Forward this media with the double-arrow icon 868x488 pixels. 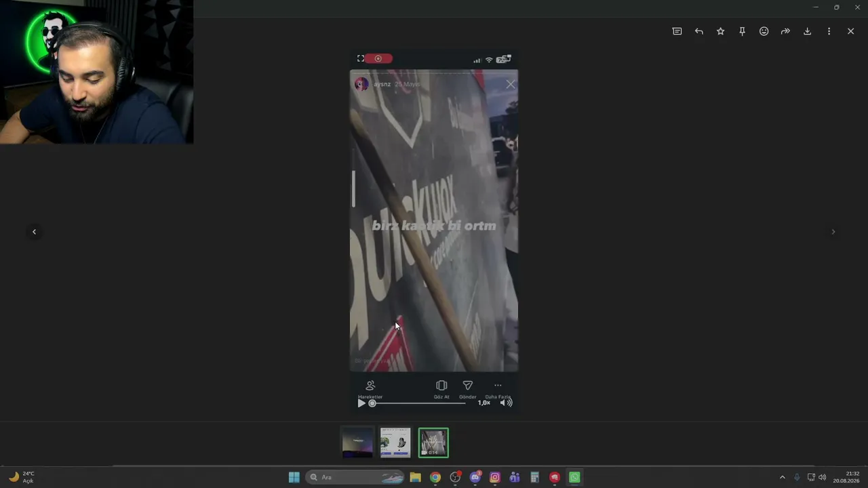click(785, 31)
